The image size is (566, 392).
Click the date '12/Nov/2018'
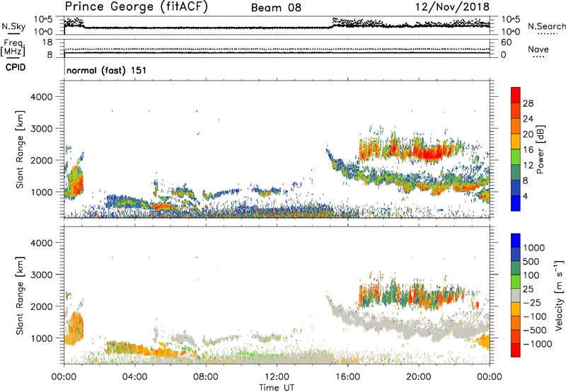pos(452,7)
